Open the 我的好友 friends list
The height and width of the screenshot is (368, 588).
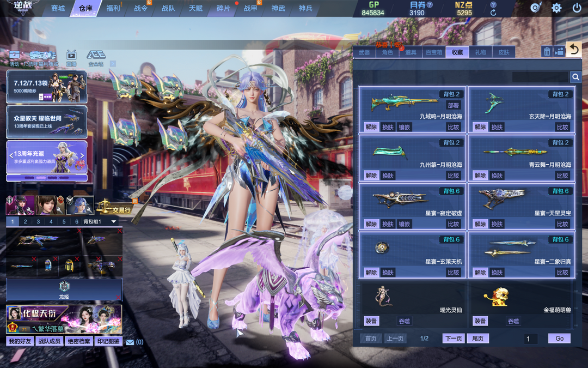point(20,341)
